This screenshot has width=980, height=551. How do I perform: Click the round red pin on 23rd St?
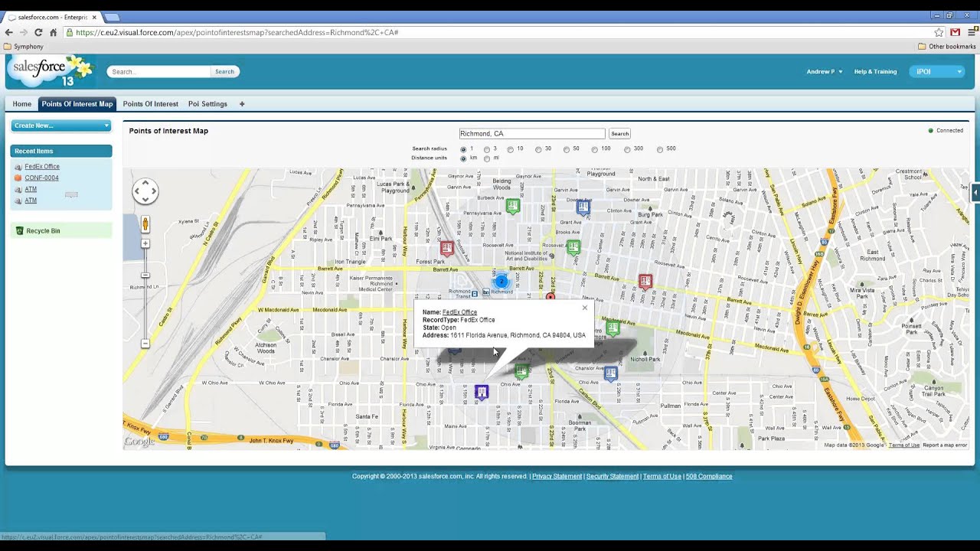550,296
